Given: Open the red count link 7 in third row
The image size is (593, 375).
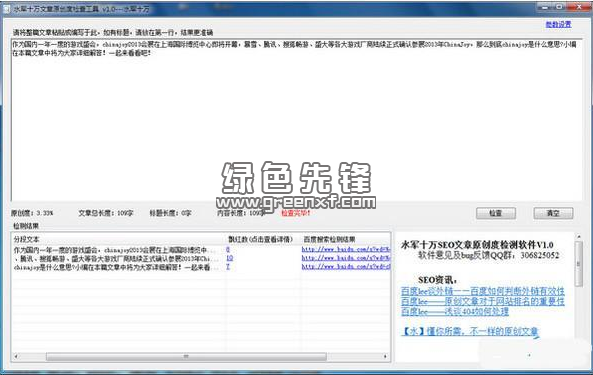Looking at the screenshot, I should 228,267.
